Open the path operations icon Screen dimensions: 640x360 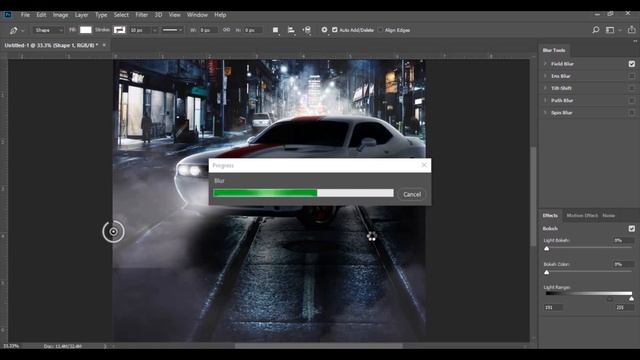pyautogui.click(x=276, y=30)
